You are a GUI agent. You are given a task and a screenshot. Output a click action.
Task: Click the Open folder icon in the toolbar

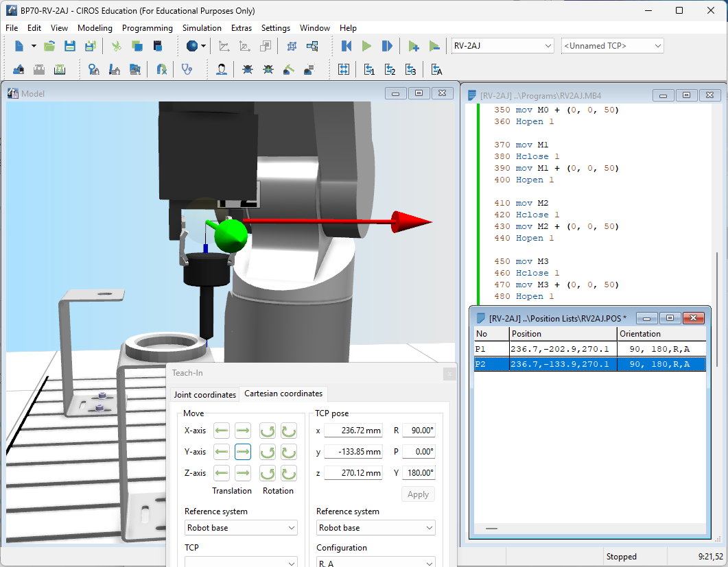(49, 46)
